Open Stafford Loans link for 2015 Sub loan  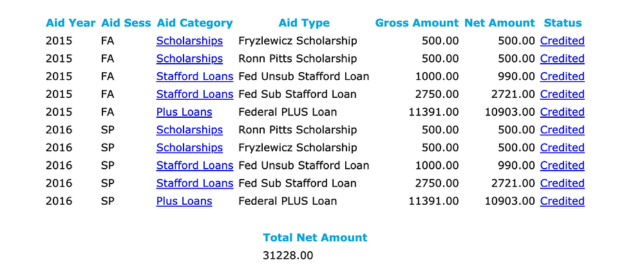(x=194, y=95)
